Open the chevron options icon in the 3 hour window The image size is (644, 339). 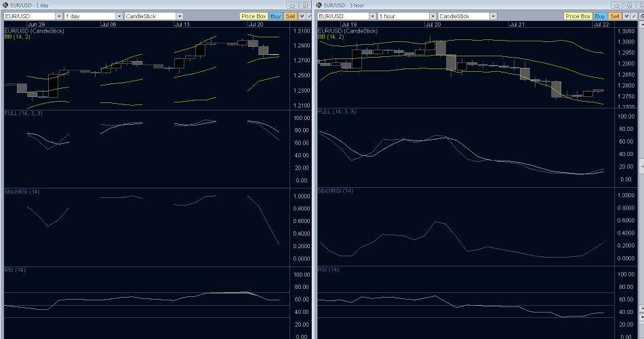coord(627,16)
